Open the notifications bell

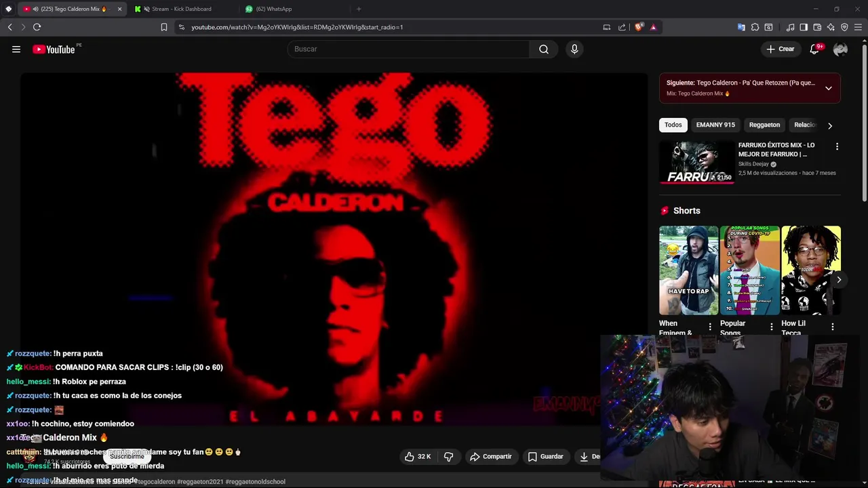tap(814, 49)
